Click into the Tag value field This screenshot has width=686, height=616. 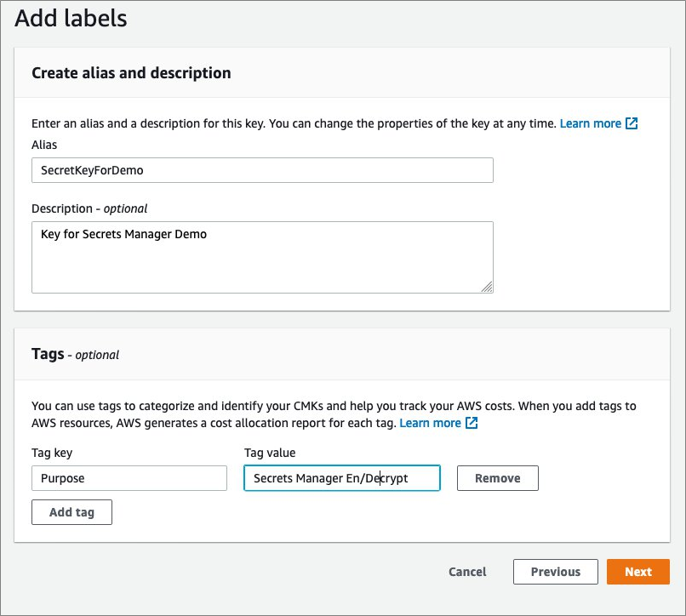(x=342, y=478)
